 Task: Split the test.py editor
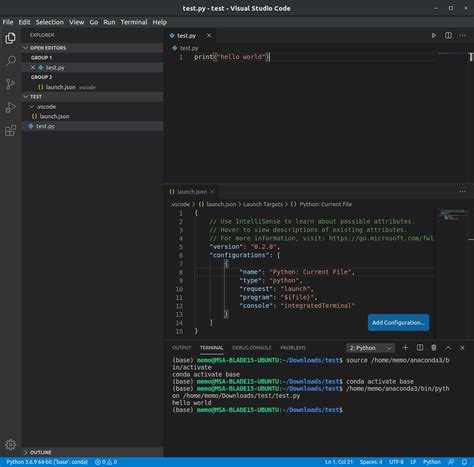tap(448, 35)
